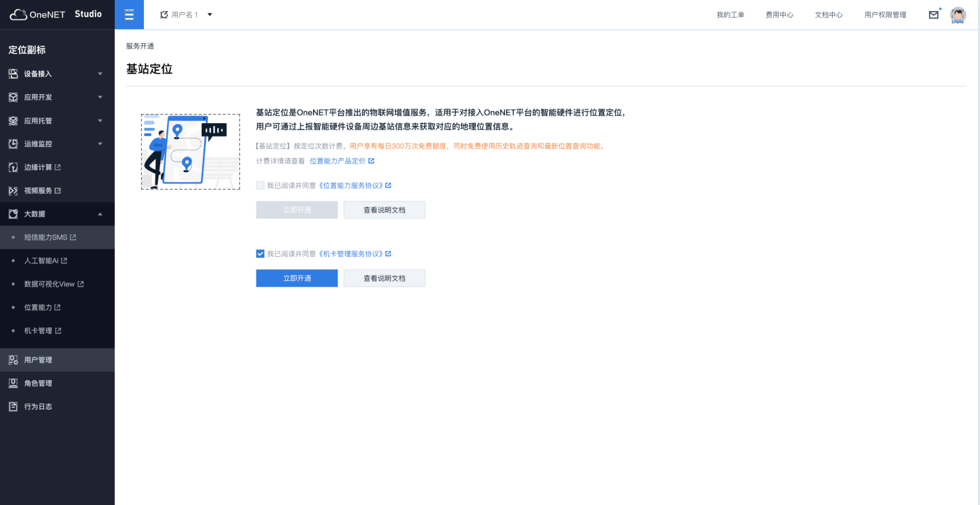Viewport: 980px width, 505px height.
Task: Click the 定位副标 sidebar heading
Action: tap(27, 50)
